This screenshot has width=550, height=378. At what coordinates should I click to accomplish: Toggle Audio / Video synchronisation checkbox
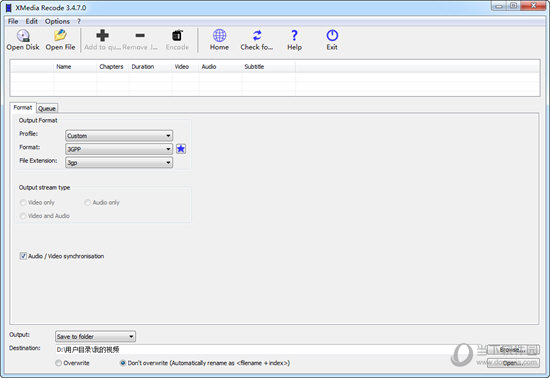click(23, 256)
